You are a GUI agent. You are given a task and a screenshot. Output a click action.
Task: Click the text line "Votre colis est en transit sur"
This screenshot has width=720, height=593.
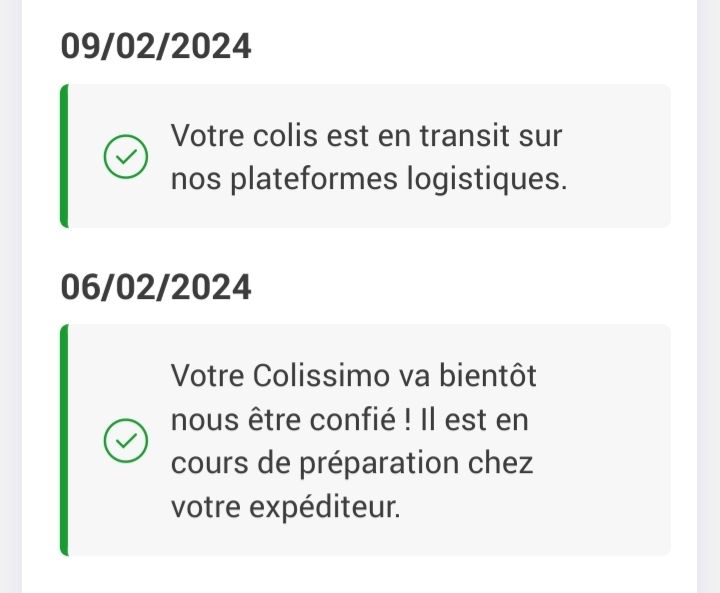click(366, 136)
